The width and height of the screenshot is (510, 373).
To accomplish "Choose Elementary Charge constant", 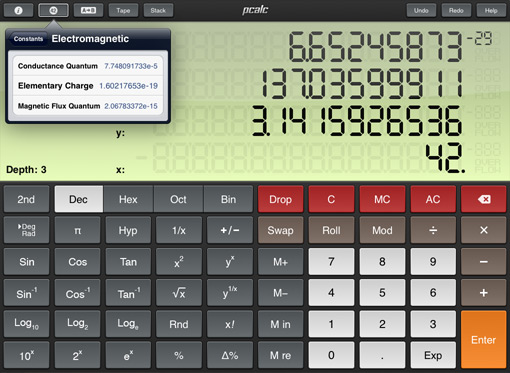I will pyautogui.click(x=88, y=86).
